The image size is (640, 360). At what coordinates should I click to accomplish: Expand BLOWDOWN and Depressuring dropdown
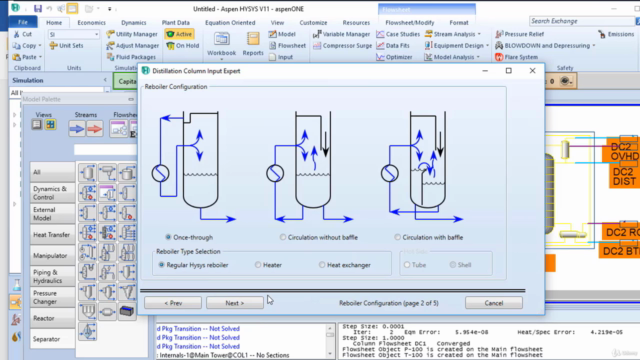(594, 46)
